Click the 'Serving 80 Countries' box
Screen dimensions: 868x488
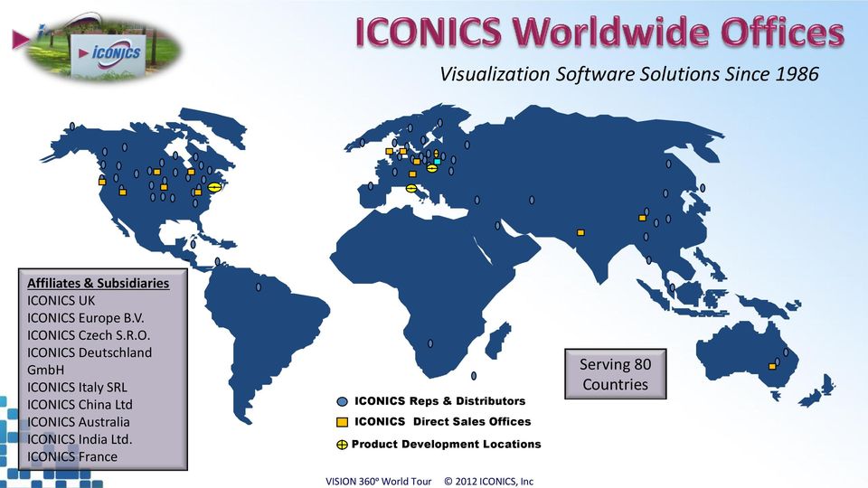(615, 374)
